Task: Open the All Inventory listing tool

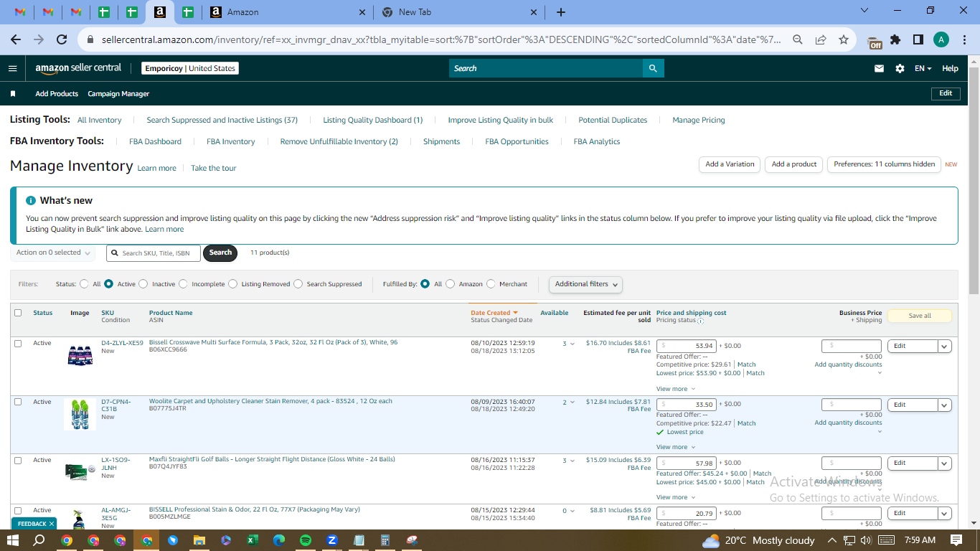Action: click(x=99, y=120)
